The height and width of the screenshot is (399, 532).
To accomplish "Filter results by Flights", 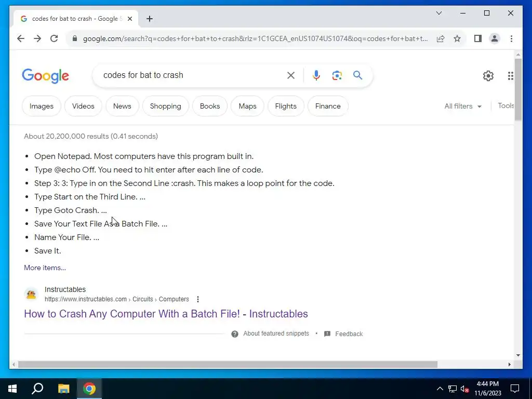I will (x=286, y=106).
